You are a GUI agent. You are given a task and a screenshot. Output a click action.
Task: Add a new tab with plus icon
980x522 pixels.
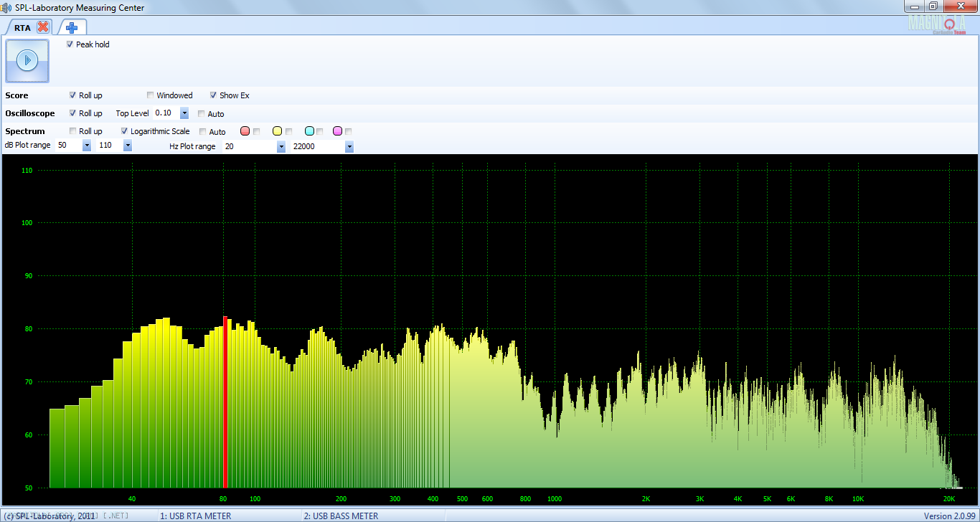point(72,27)
